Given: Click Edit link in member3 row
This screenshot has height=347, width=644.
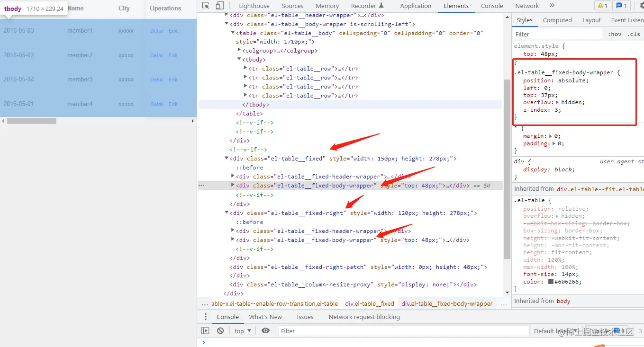Looking at the screenshot, I should [173, 80].
